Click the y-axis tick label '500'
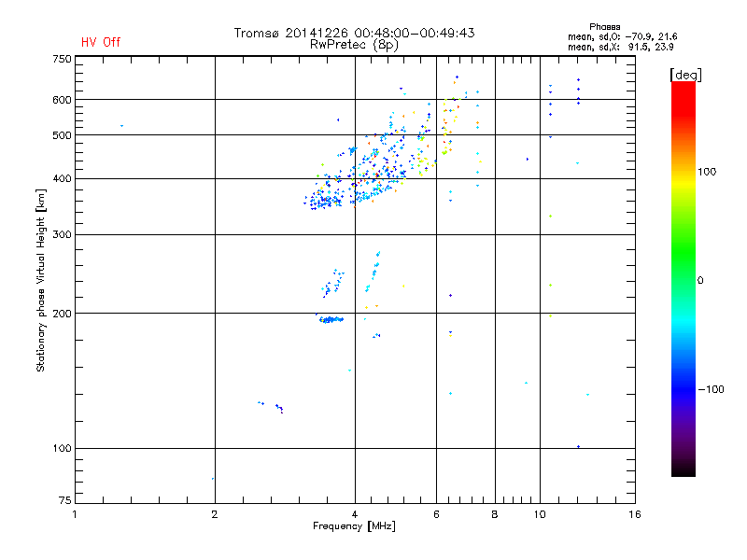The image size is (747, 560). [62, 135]
